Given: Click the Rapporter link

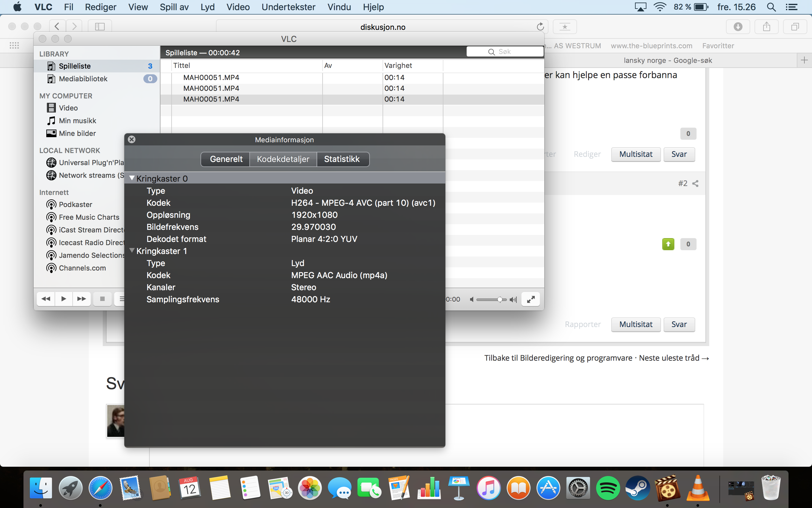Looking at the screenshot, I should pos(582,324).
